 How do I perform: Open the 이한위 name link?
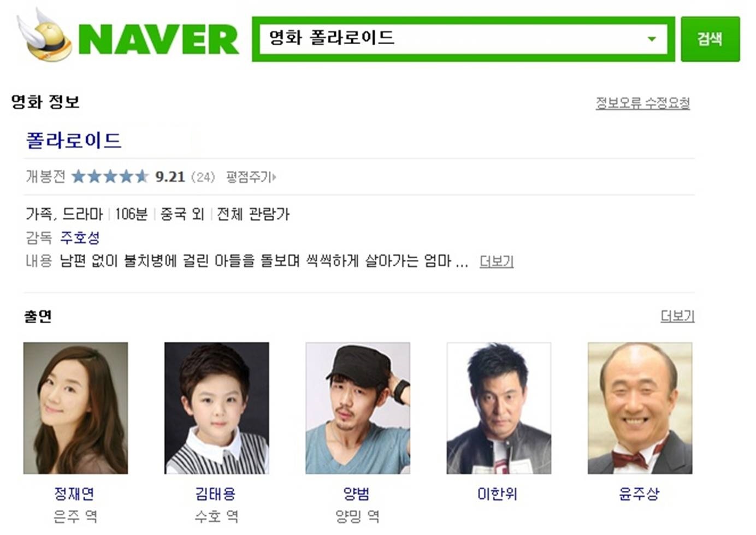tap(497, 494)
